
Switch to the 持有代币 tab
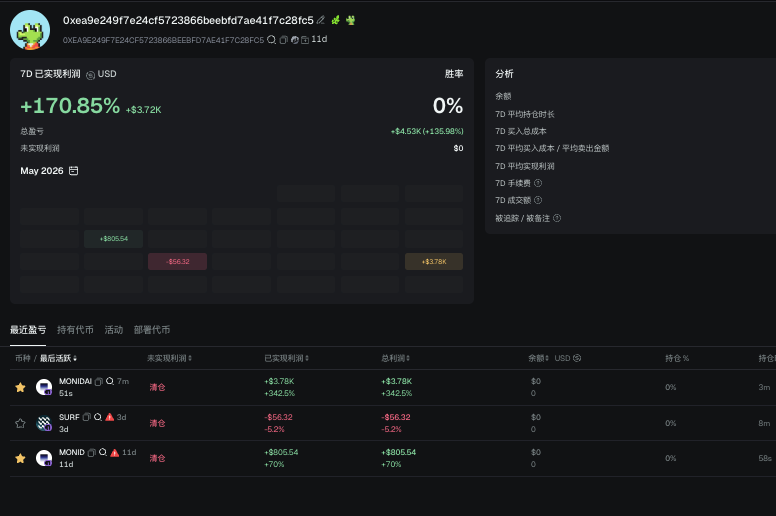click(75, 329)
